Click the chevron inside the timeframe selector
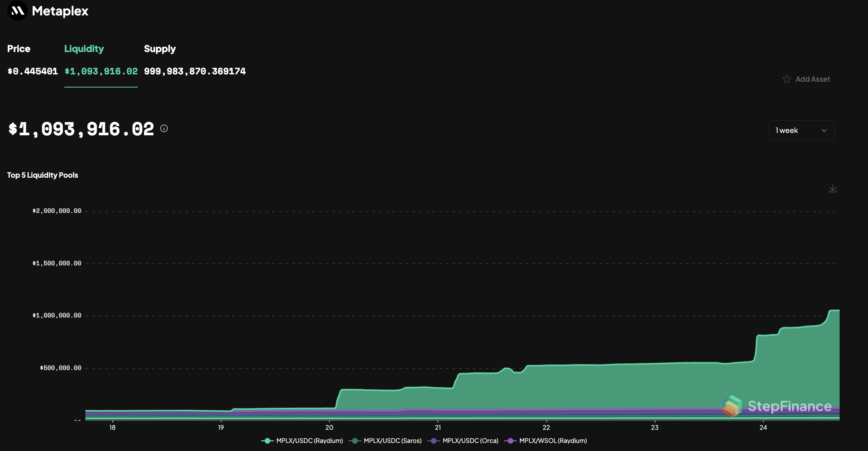This screenshot has height=451, width=868. pos(824,130)
